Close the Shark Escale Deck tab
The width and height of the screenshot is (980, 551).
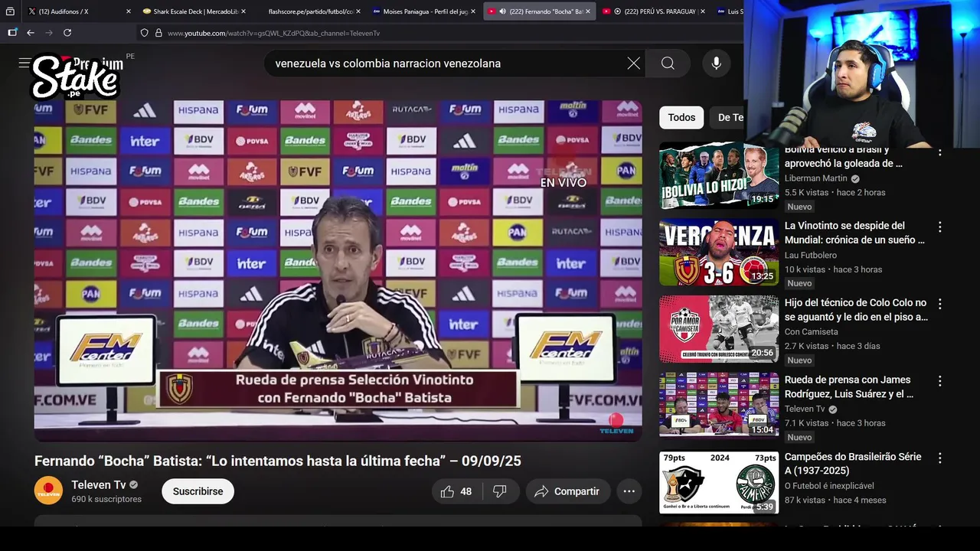tap(243, 11)
